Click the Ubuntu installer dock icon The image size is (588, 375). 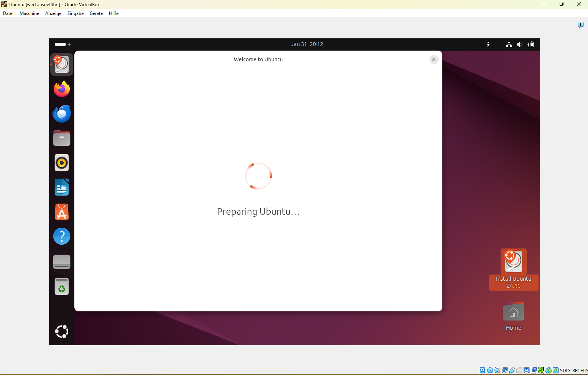[61, 64]
